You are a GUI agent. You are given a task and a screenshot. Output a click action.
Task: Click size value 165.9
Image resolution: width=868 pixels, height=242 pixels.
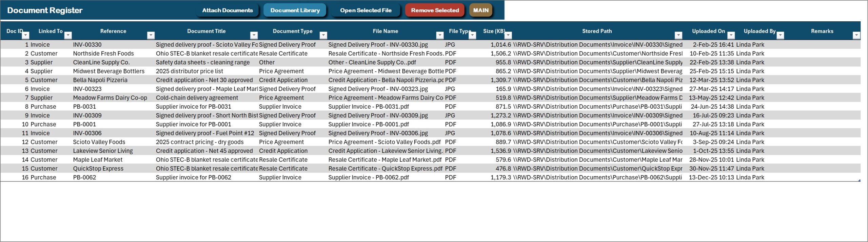(x=494, y=89)
